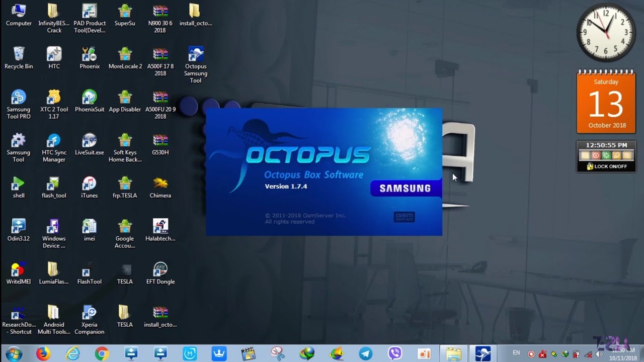Screen dimensions: 644x362
Task: Launch the Samsung Tool gear icon
Action: pos(19,147)
